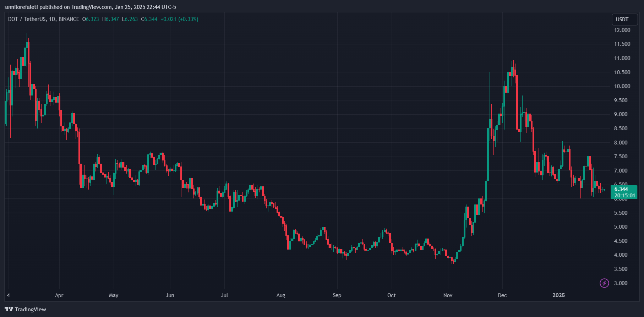Viewport: 644px width, 317px height.
Task: Click the 10.500 price axis label
Action: point(622,72)
